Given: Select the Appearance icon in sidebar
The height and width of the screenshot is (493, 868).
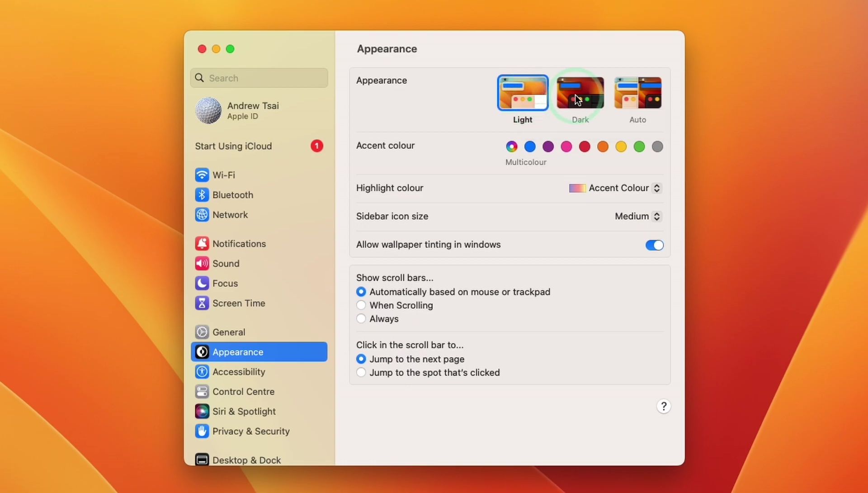Looking at the screenshot, I should pos(202,352).
